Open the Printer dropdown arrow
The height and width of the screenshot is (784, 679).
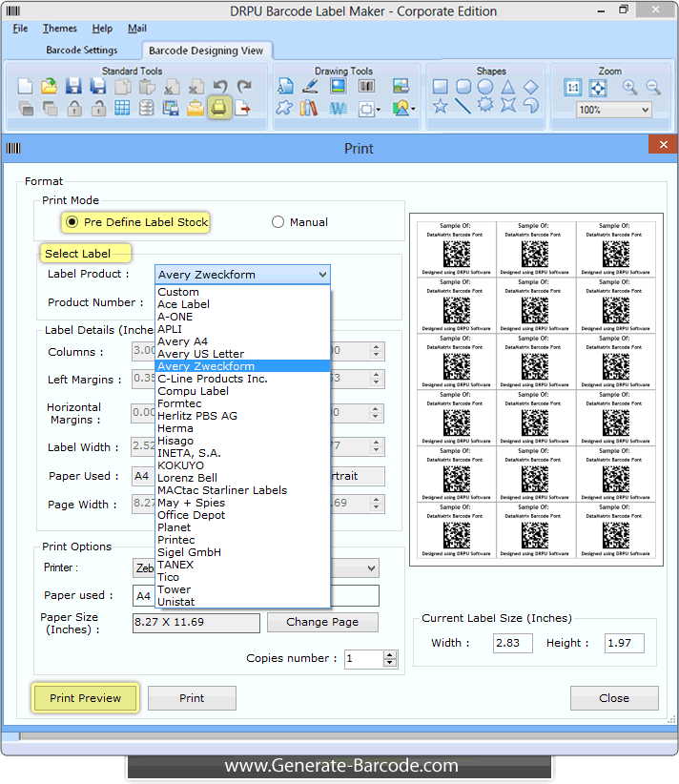[371, 568]
